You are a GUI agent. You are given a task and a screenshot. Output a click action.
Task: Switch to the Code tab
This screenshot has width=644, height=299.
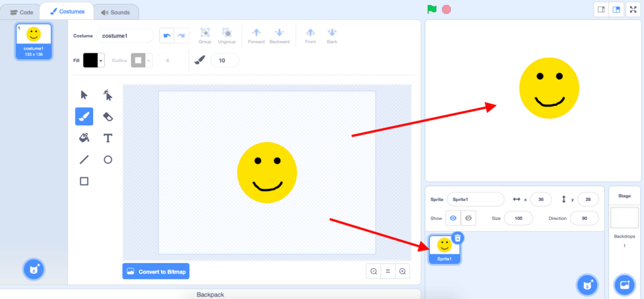point(21,11)
